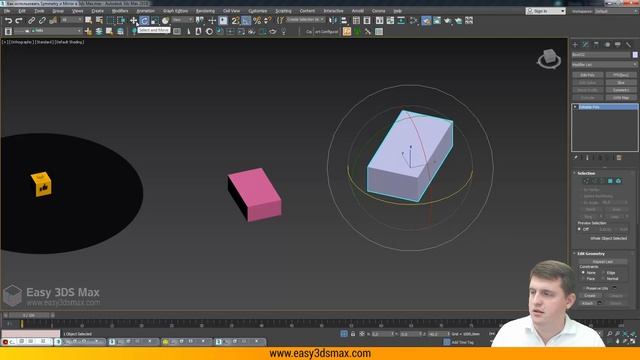
Task: Open the layer name dropdown in toolbar
Action: tap(48, 31)
